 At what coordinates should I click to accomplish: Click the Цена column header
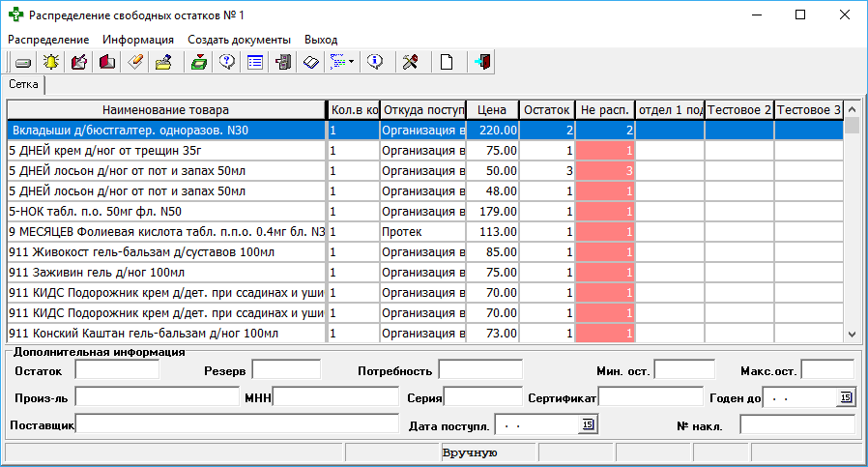[x=492, y=109]
